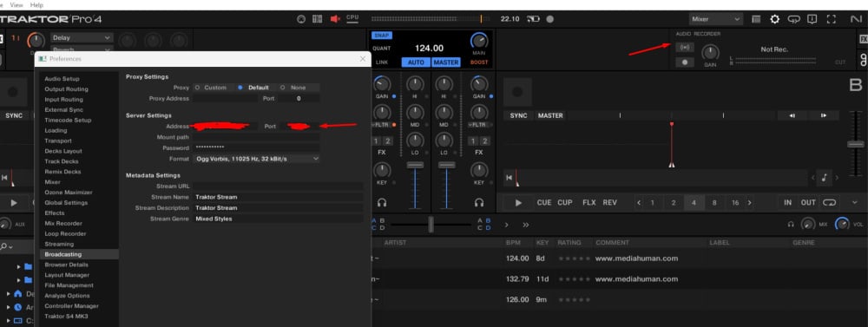
Task: Assign FX unit 1 on left channel
Action: (376, 141)
